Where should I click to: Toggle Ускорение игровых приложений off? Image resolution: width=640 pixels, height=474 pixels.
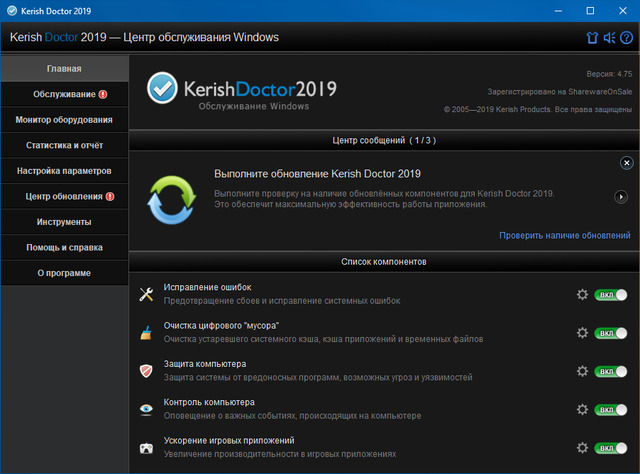pyautogui.click(x=610, y=447)
